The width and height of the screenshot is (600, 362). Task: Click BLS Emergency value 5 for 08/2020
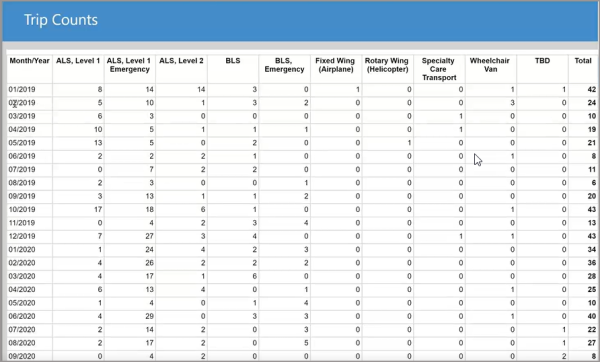(x=306, y=343)
